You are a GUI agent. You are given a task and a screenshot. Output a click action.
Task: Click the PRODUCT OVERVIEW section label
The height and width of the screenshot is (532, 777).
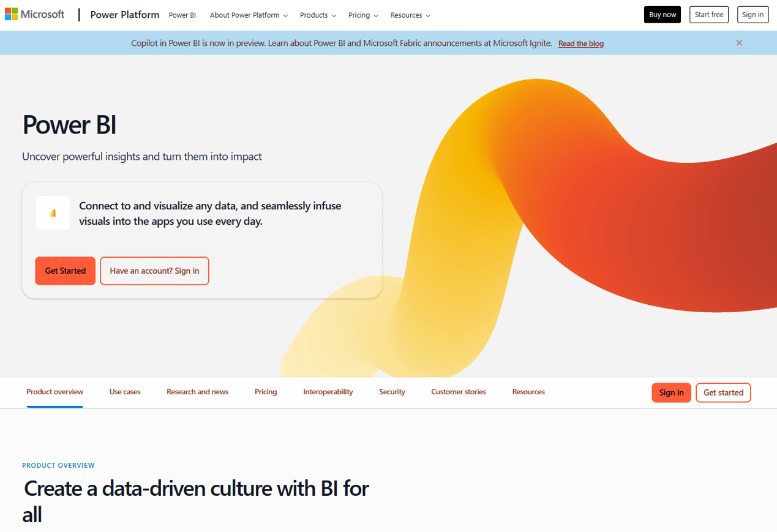58,465
